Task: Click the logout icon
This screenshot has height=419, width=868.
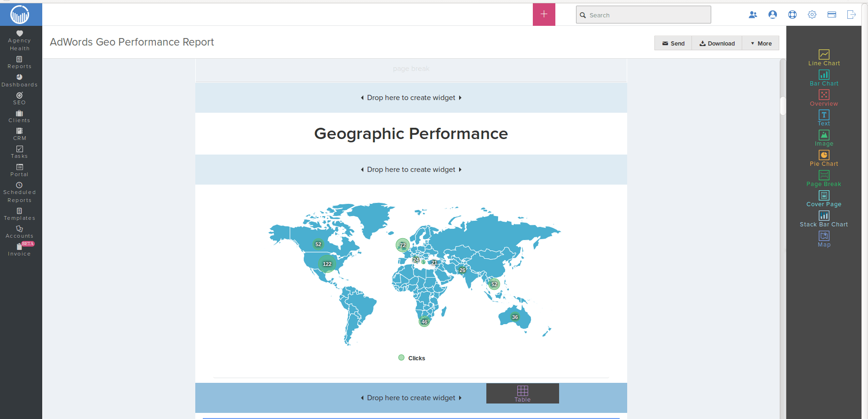Action: click(852, 15)
